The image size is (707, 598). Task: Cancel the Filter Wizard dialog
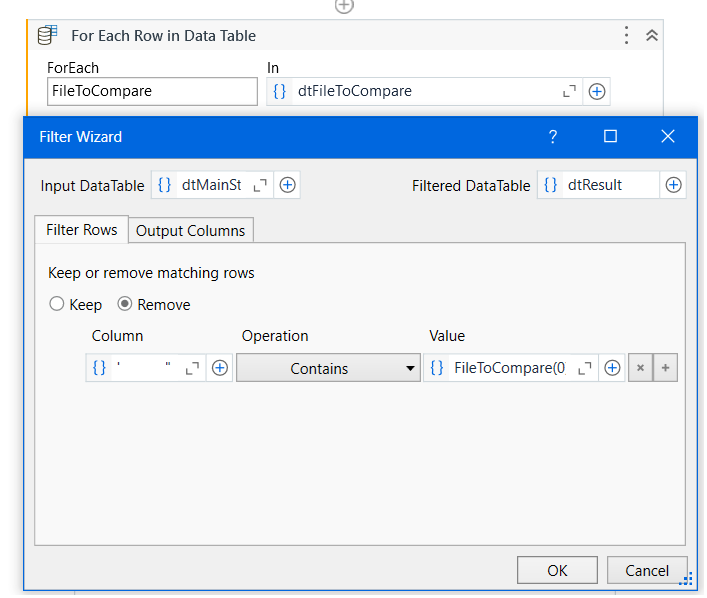point(646,570)
